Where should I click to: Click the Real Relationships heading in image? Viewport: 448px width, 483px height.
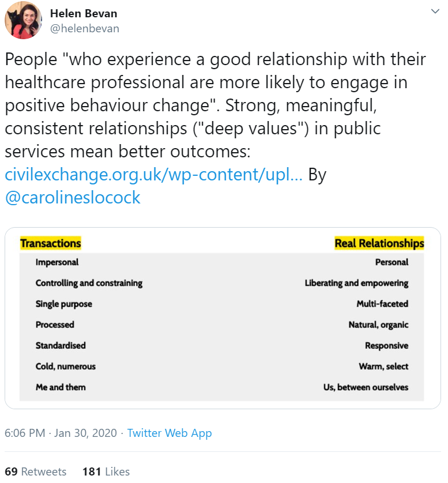click(x=379, y=243)
